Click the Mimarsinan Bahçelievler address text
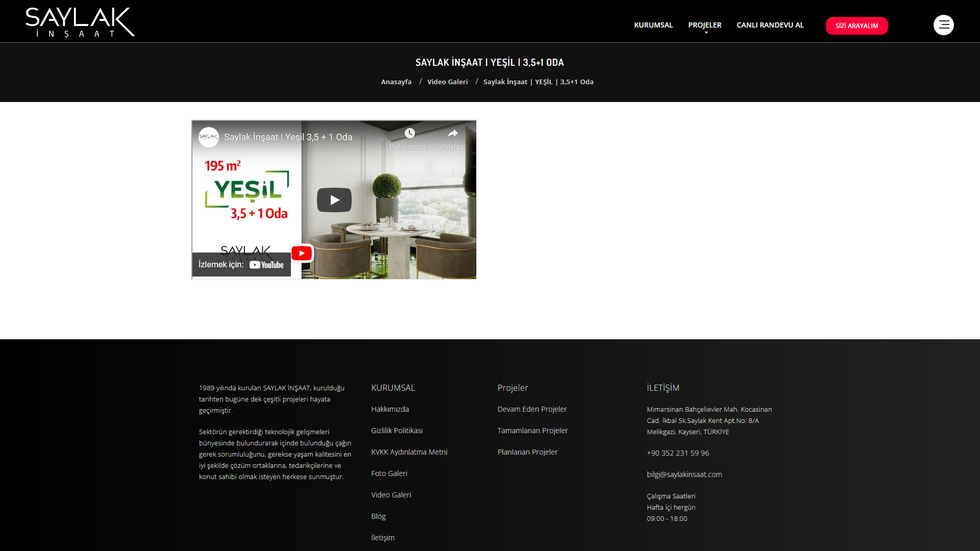Viewport: 980px width, 551px height. [709, 420]
